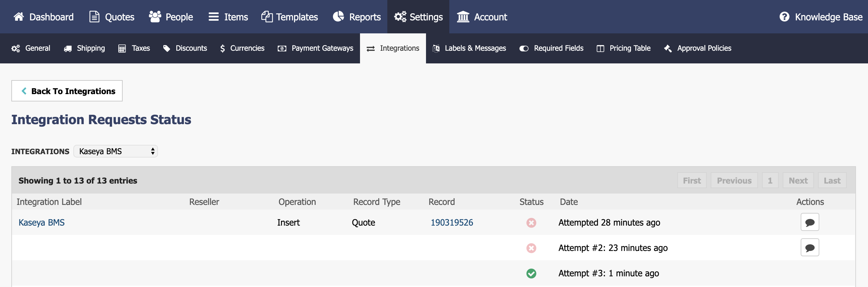Click the failed status icon for 28 minutes ago
The width and height of the screenshot is (868, 287).
[531, 223]
